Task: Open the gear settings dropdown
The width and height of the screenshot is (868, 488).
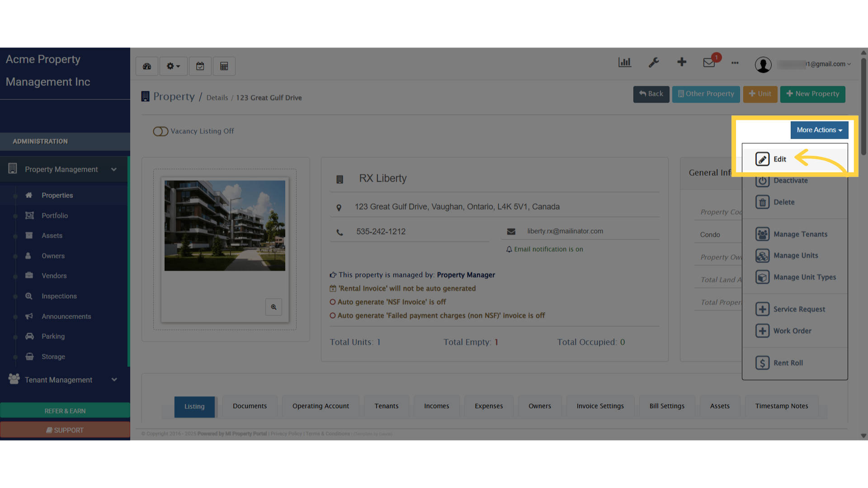Action: 173,66
